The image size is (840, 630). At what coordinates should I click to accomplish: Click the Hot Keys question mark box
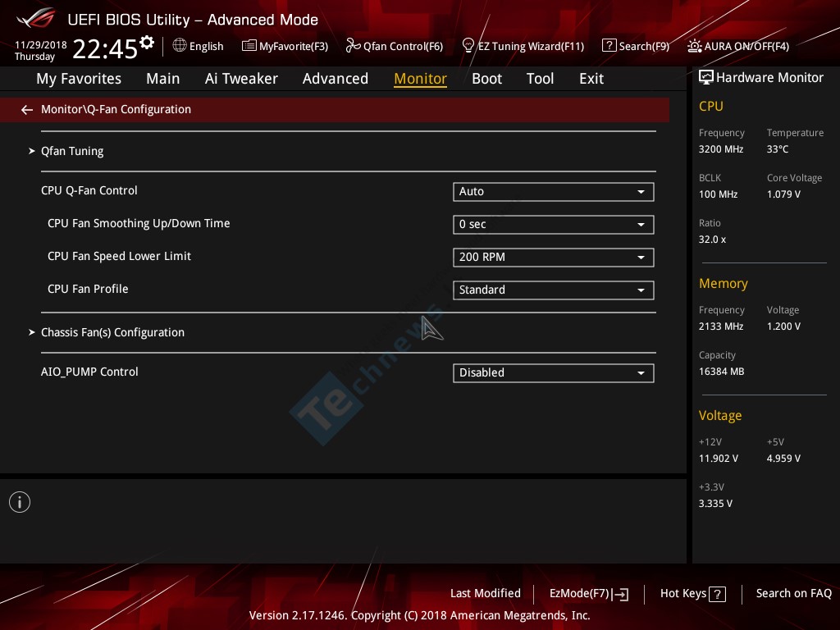tap(717, 594)
